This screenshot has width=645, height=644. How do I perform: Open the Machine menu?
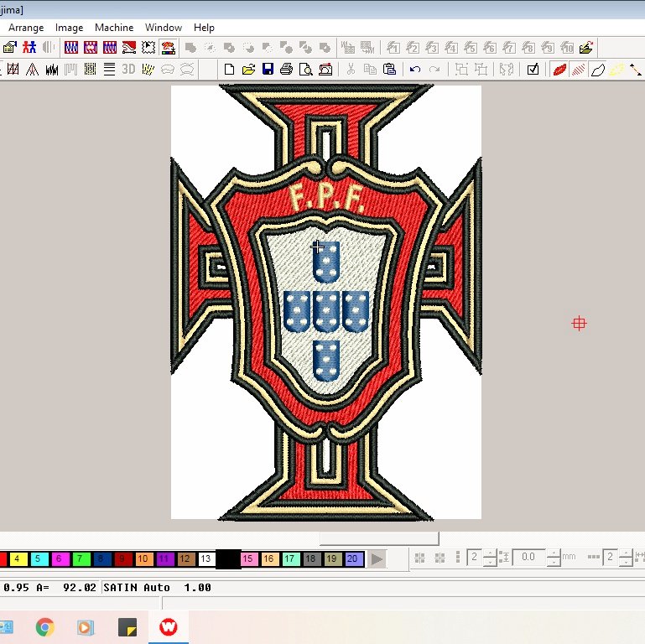[x=114, y=28]
